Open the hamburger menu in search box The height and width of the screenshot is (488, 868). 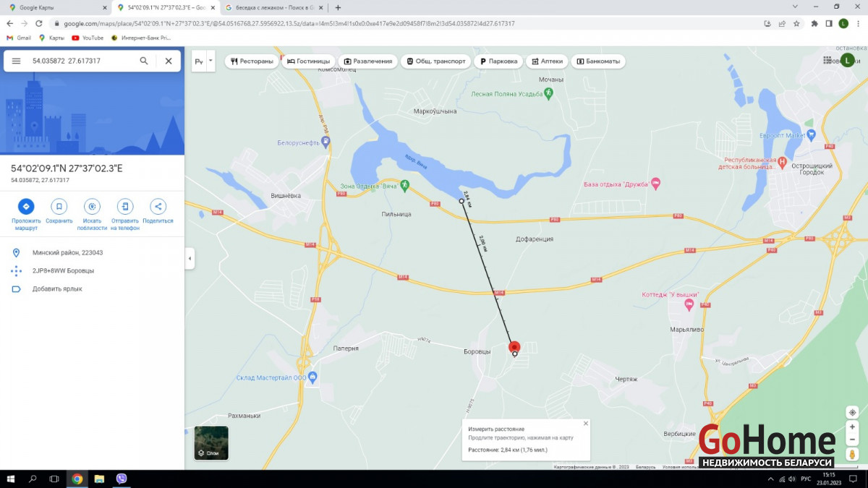point(16,61)
